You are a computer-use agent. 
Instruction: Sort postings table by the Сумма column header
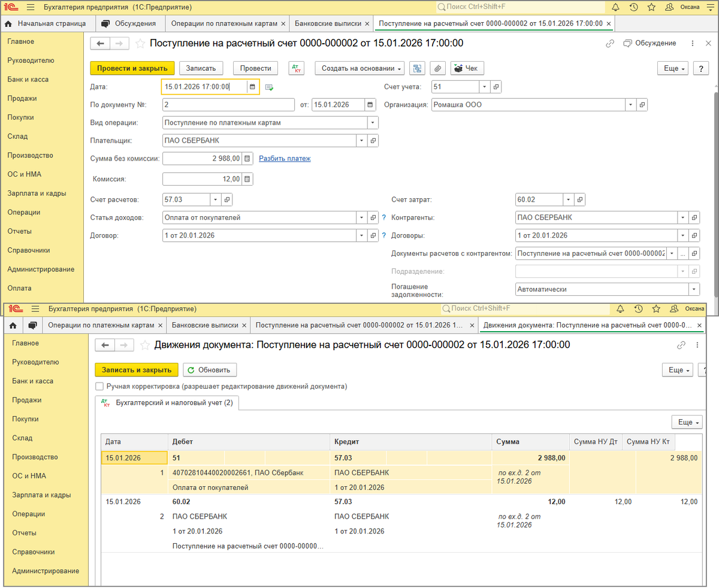click(530, 442)
